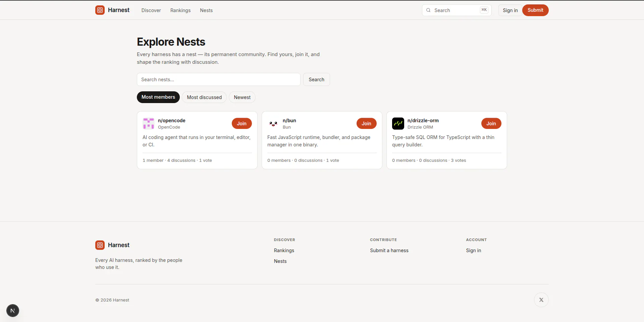This screenshot has width=644, height=322.
Task: Click the Harnest logo icon in header
Action: coord(100,10)
